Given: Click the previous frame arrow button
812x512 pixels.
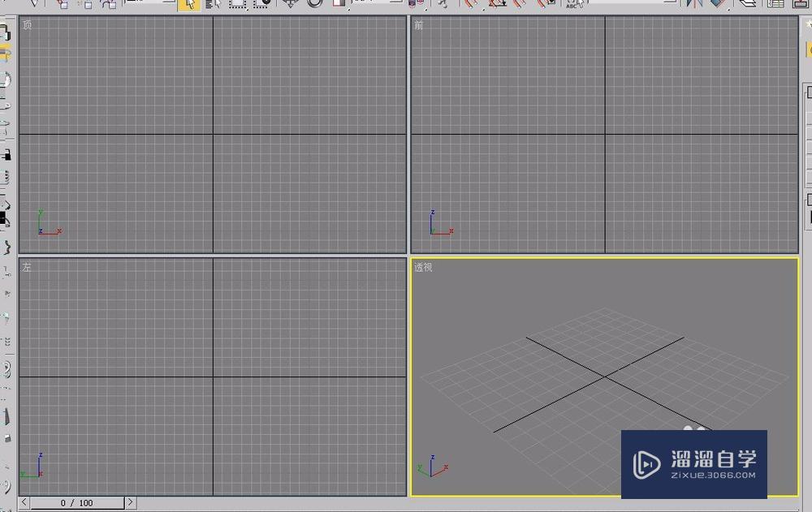Looking at the screenshot, I should tap(24, 503).
